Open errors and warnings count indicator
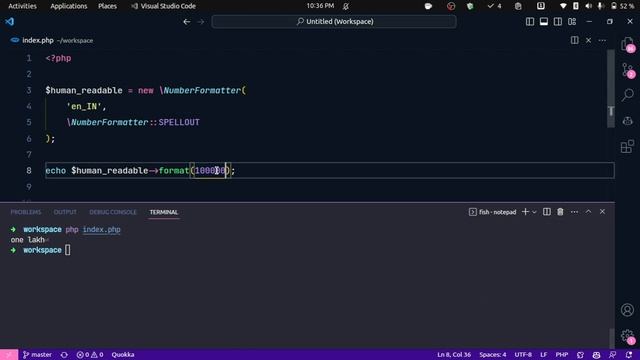Screen dimensions: 640x360 pos(90,355)
